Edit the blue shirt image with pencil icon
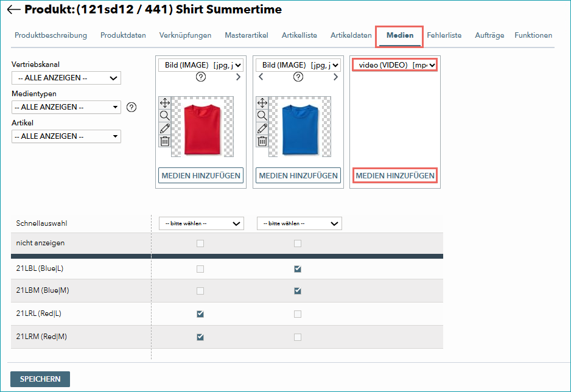Screen dimensions: 571x392 tap(262, 128)
